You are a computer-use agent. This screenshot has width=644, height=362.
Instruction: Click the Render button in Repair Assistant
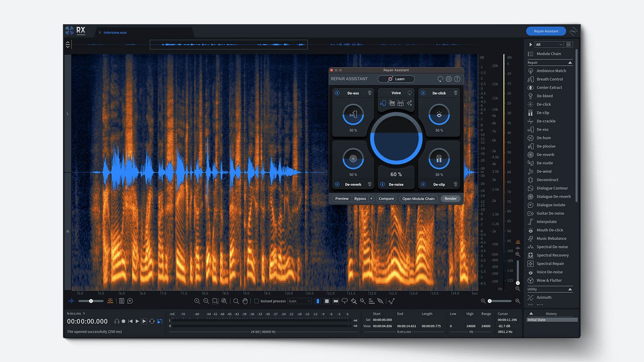click(x=450, y=198)
